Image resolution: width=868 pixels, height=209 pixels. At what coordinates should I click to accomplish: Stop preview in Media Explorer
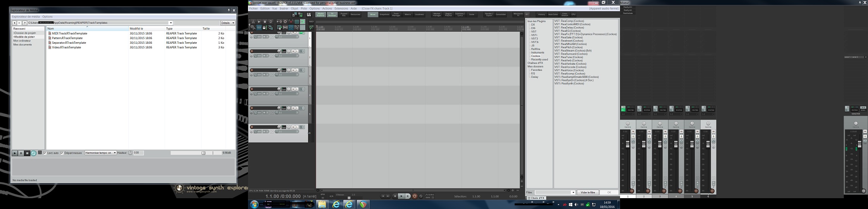click(x=27, y=153)
